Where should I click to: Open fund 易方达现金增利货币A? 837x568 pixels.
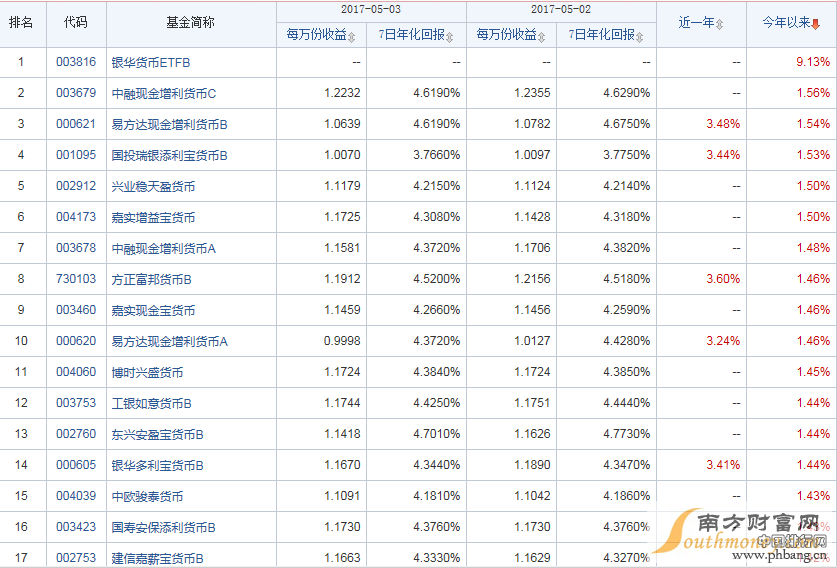(x=170, y=341)
